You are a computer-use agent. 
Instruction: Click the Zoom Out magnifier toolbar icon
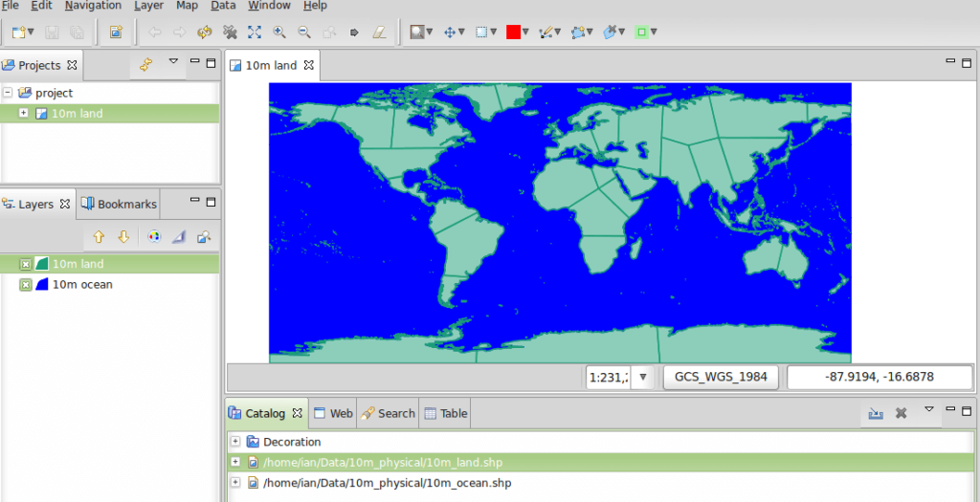303,32
